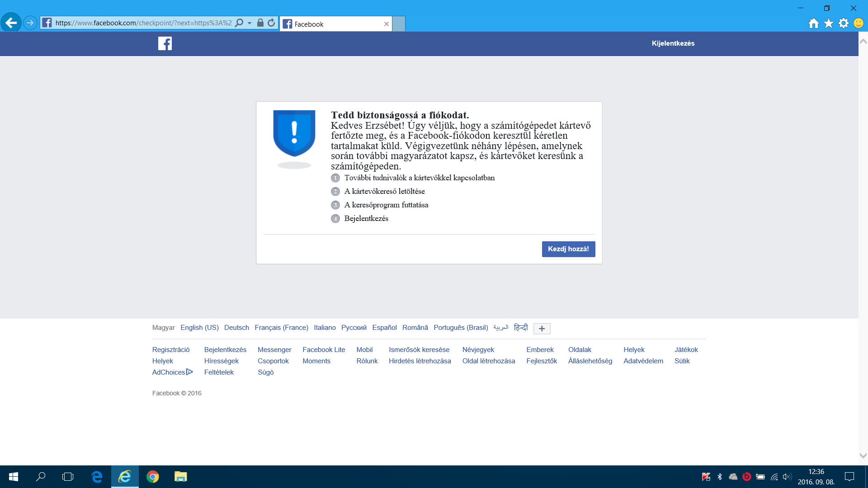868x488 pixels.
Task: Expand more languages plus button
Action: click(x=542, y=328)
